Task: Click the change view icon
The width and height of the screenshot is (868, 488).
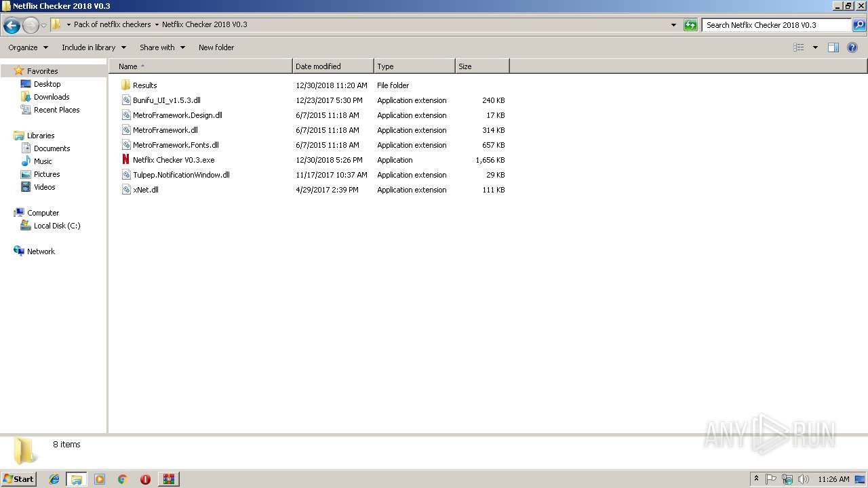Action: click(x=799, y=47)
